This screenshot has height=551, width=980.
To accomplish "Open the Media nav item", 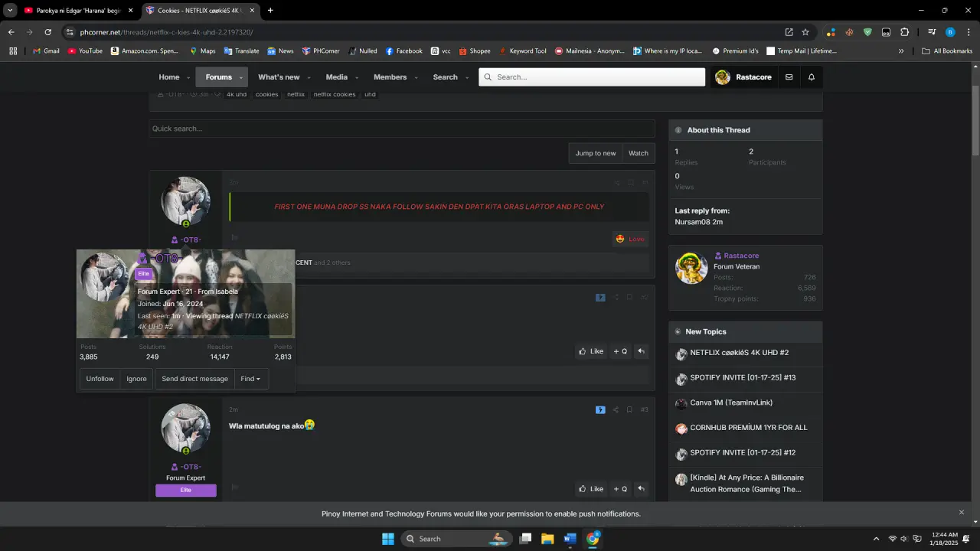I will [336, 77].
